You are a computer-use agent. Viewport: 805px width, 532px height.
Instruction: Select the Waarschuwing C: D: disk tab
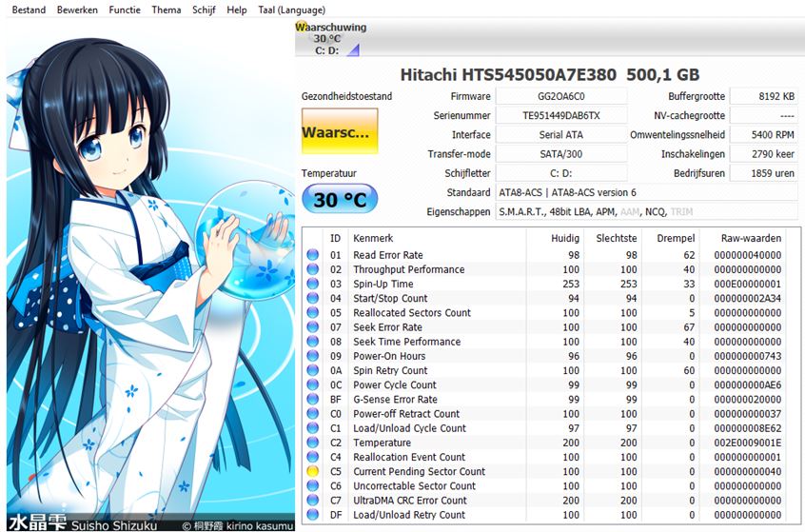coord(330,38)
